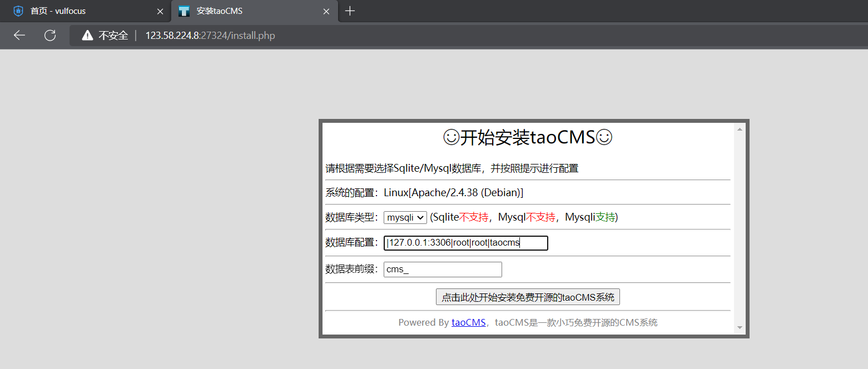Open the taoCMS footer link
Screen dimensions: 868x369
pyautogui.click(x=468, y=322)
